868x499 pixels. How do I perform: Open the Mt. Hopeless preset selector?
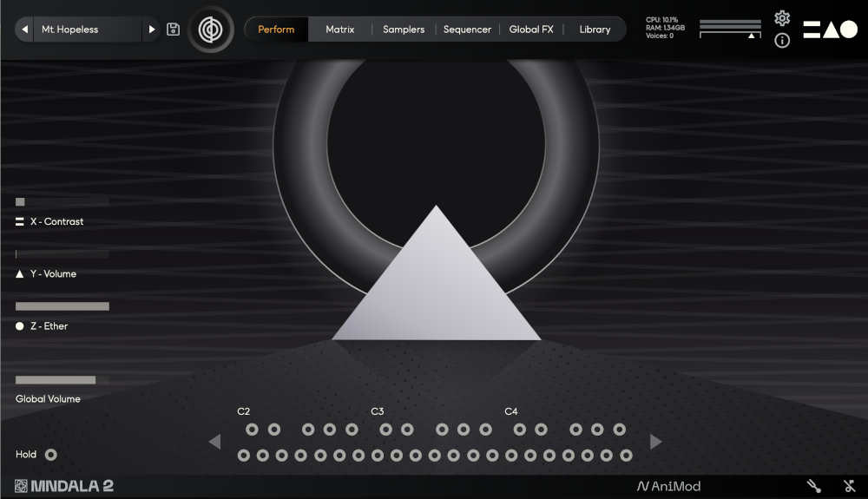[x=87, y=30]
